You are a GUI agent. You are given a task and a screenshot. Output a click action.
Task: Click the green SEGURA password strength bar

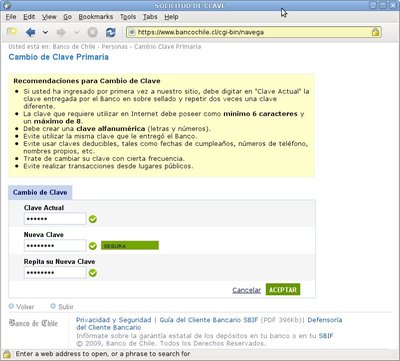tap(130, 246)
